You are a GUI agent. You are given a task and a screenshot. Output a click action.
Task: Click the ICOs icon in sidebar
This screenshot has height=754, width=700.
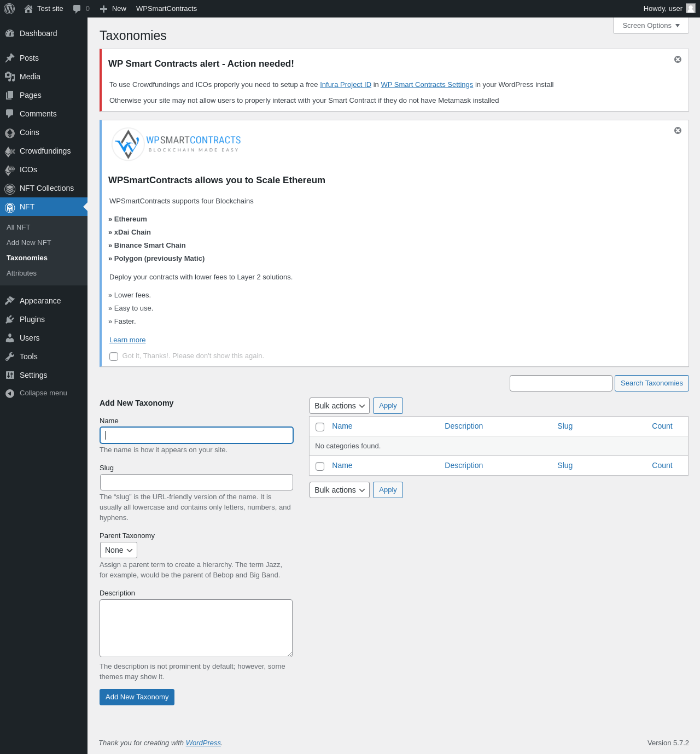pos(10,169)
